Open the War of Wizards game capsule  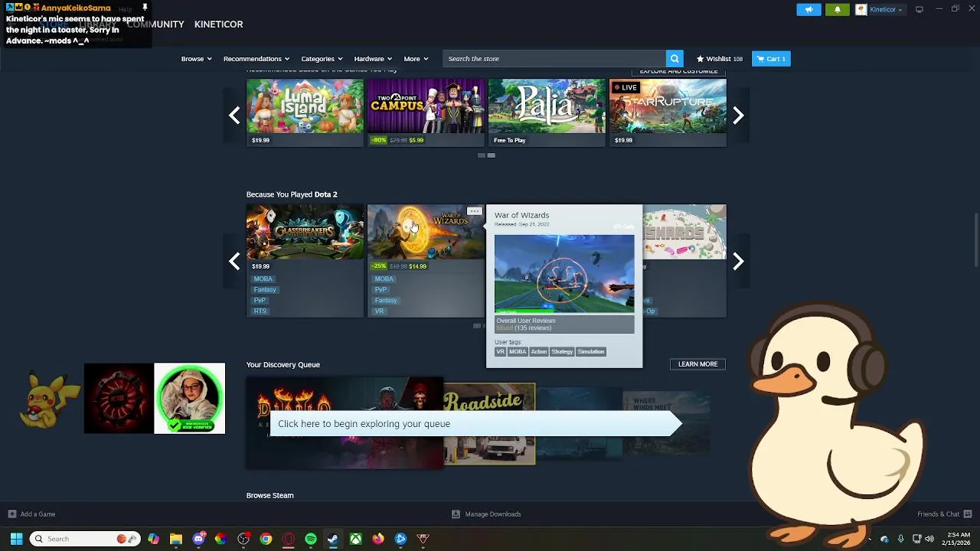[426, 232]
